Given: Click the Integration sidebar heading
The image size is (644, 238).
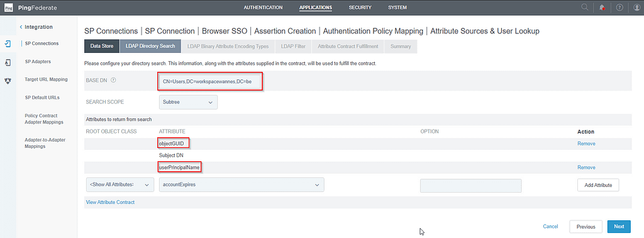Looking at the screenshot, I should pos(38,26).
